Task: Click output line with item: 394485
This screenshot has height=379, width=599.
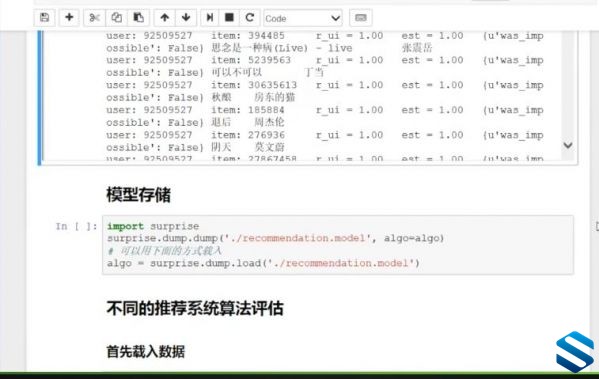Action: pyautogui.click(x=325, y=36)
